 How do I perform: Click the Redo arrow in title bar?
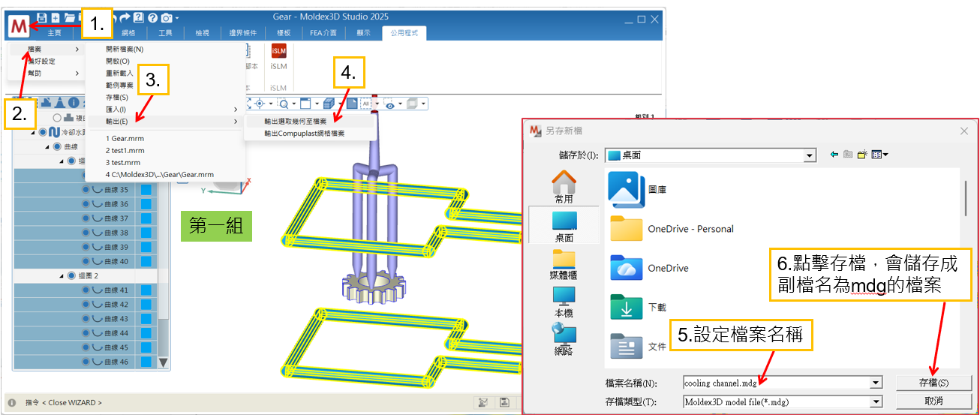pyautogui.click(x=125, y=17)
